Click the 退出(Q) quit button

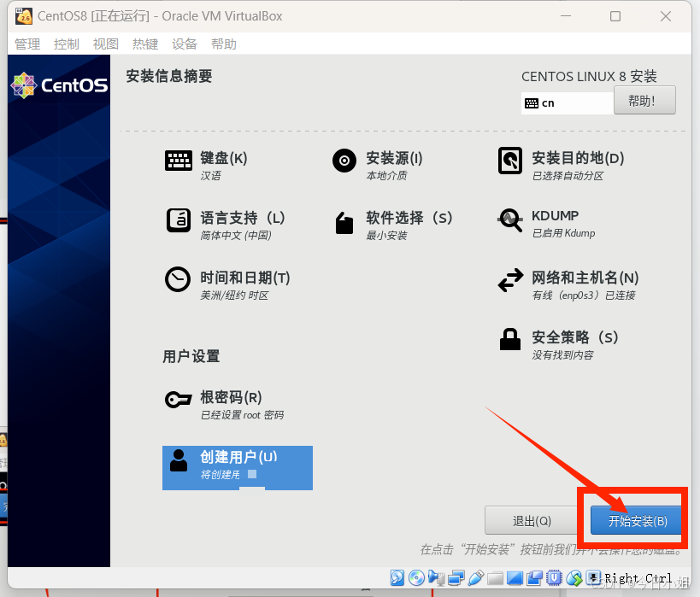click(x=532, y=520)
